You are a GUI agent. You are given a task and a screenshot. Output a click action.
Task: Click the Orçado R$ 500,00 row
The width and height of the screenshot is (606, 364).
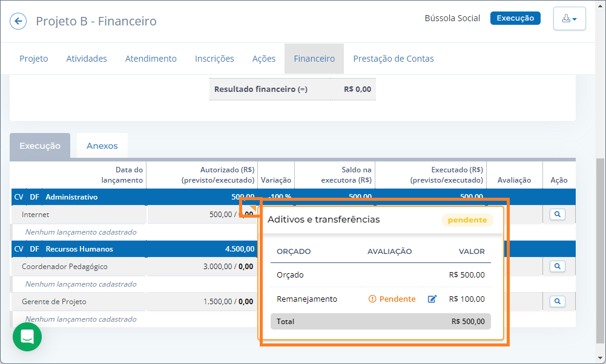tap(381, 275)
